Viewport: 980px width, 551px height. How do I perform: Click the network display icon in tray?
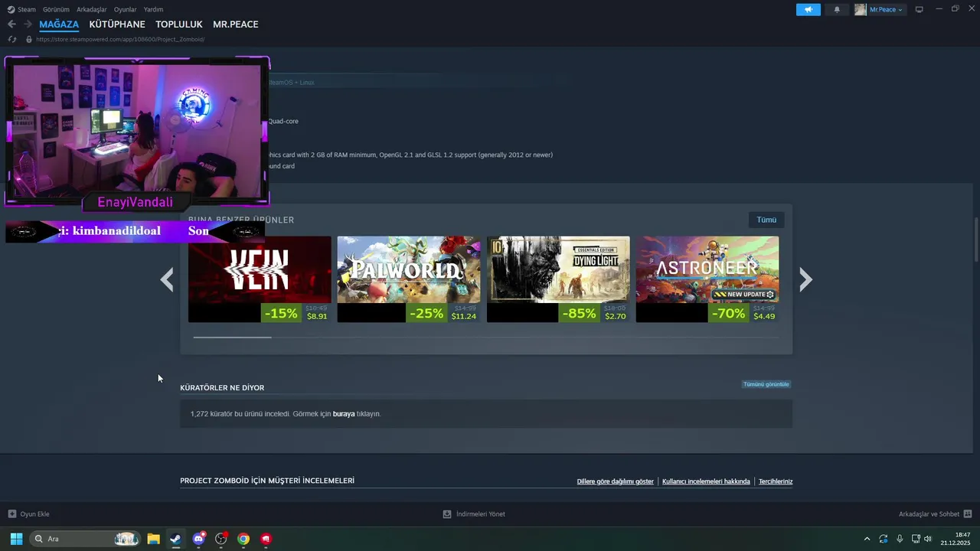(915, 539)
